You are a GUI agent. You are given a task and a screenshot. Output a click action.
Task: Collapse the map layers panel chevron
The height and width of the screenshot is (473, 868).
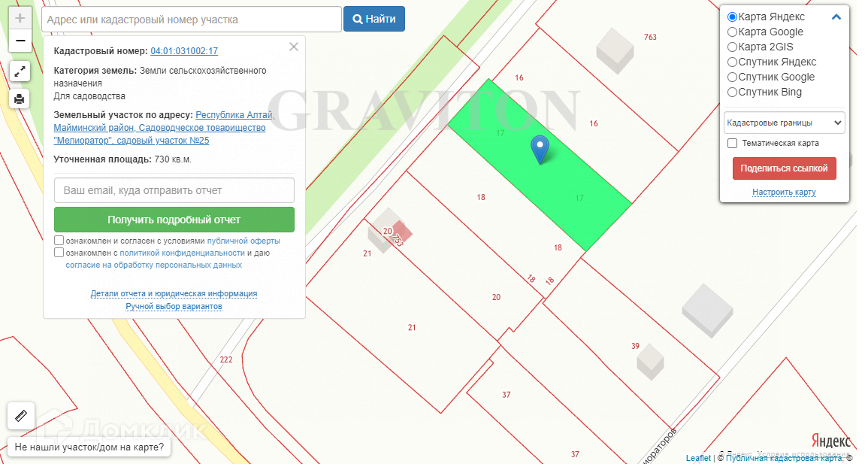pyautogui.click(x=836, y=17)
